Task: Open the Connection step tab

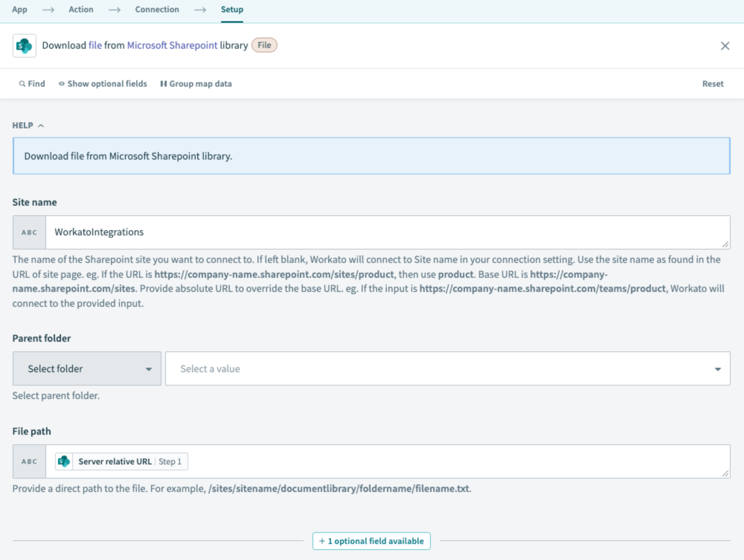Action: [157, 10]
